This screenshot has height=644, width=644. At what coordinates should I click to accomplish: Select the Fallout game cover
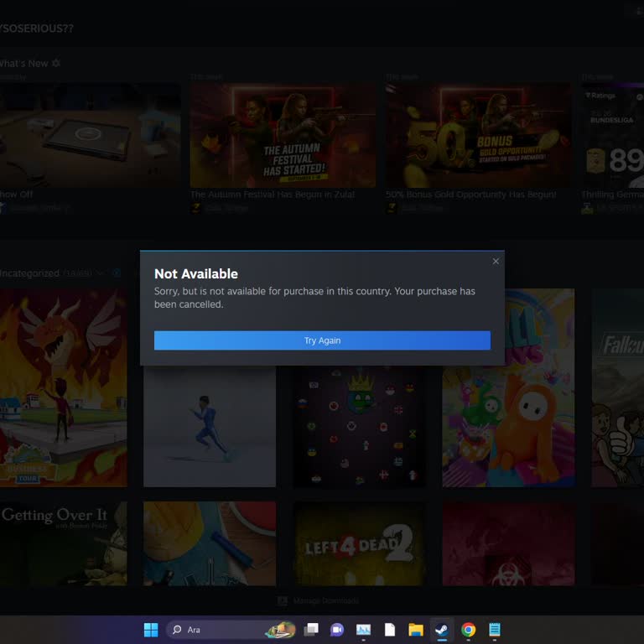(618, 387)
